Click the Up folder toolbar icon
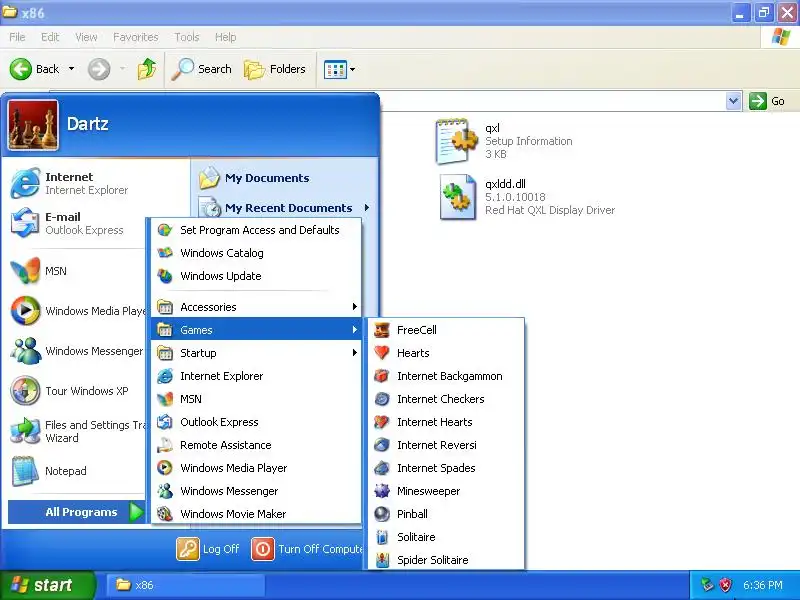Image resolution: width=800 pixels, height=600 pixels. click(147, 69)
